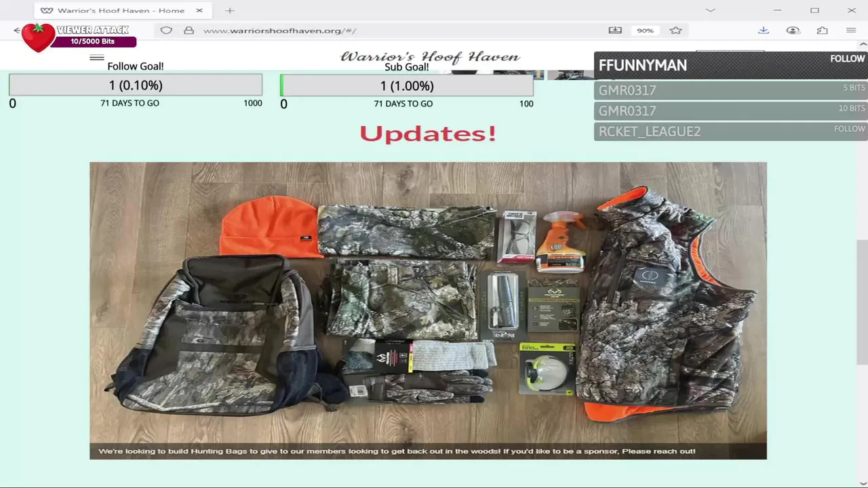Click the padlock site security icon
868x488 pixels.
(189, 30)
